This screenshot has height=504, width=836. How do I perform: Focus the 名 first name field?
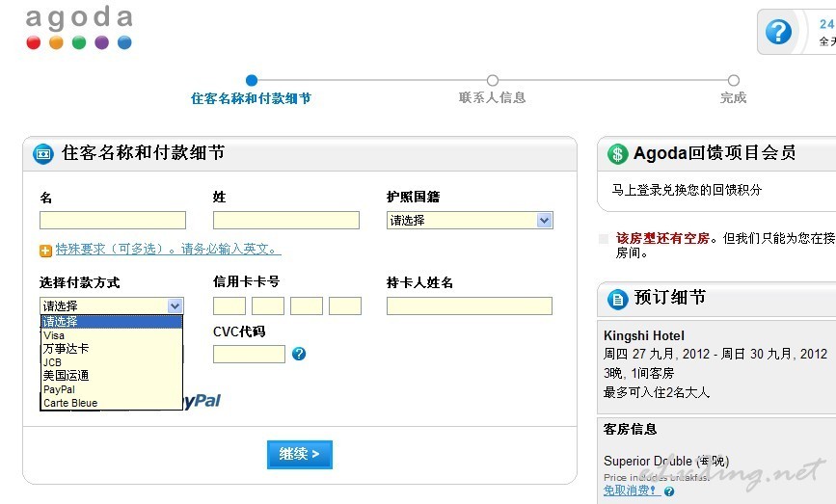(x=113, y=220)
